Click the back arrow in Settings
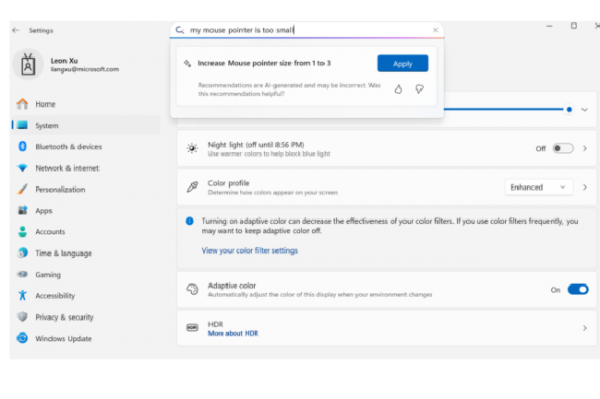600x399 pixels. click(x=16, y=30)
